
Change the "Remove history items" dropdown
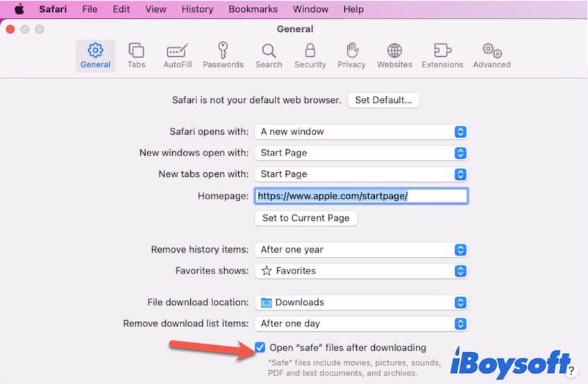coord(360,249)
